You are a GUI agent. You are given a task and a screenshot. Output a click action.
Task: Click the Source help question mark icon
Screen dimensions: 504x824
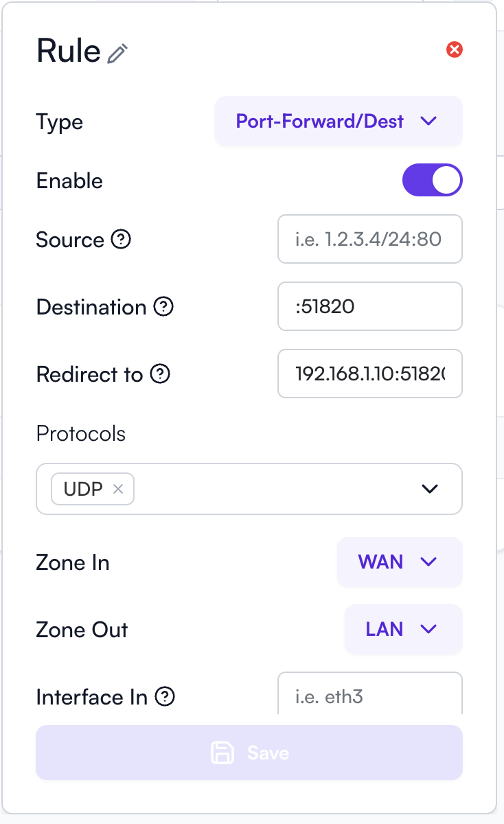pos(121,239)
